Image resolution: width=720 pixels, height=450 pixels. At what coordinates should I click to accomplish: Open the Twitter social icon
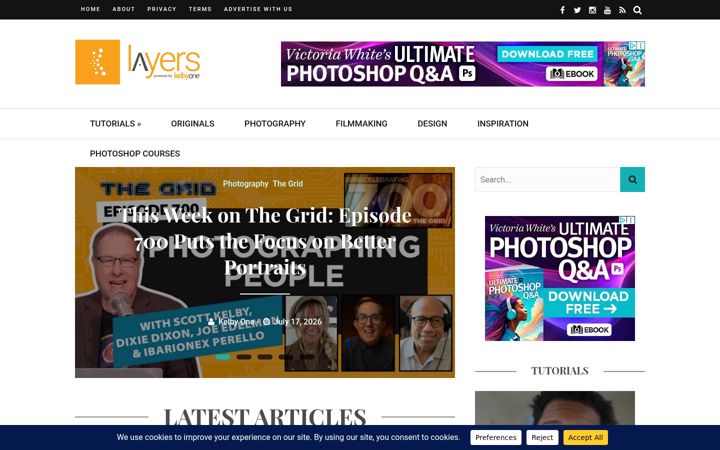pyautogui.click(x=577, y=10)
